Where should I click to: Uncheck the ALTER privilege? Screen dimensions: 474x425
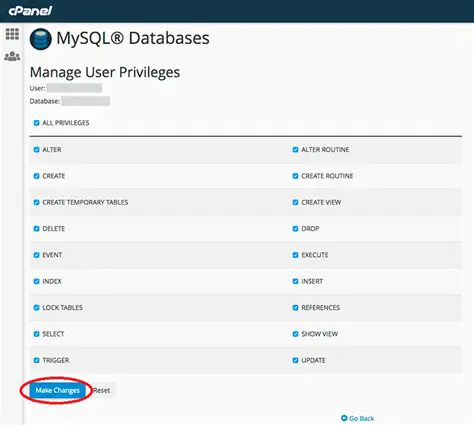(x=37, y=150)
